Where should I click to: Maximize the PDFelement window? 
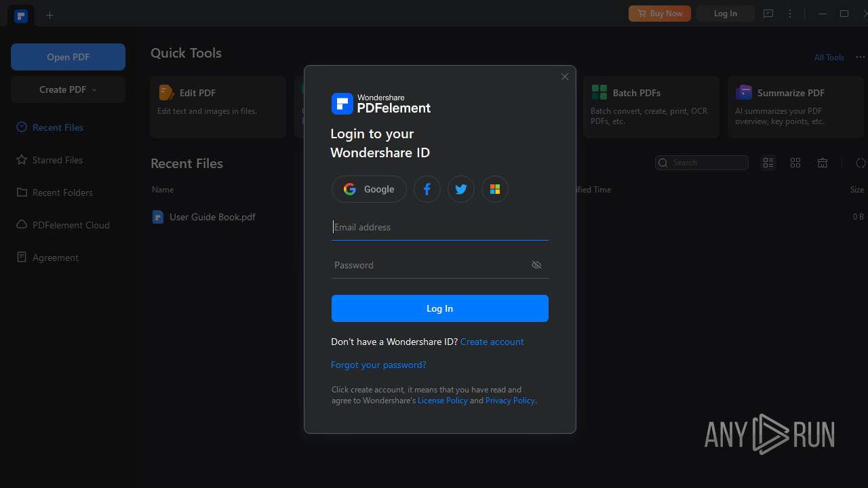(844, 14)
